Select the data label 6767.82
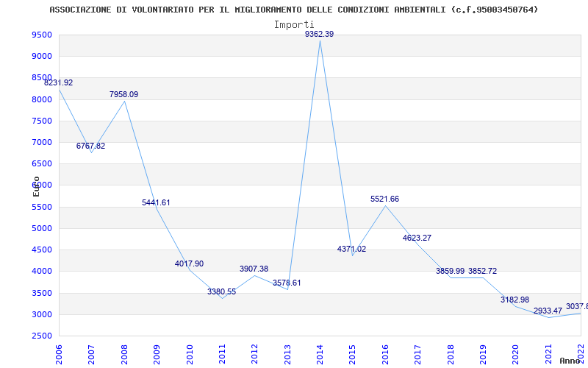This screenshot has height=368, width=588. pos(90,146)
